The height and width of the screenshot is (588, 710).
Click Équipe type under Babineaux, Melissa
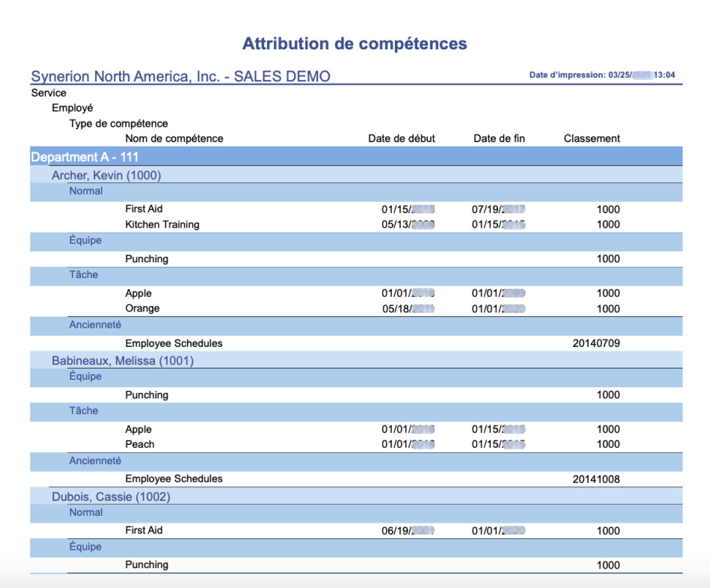(85, 376)
